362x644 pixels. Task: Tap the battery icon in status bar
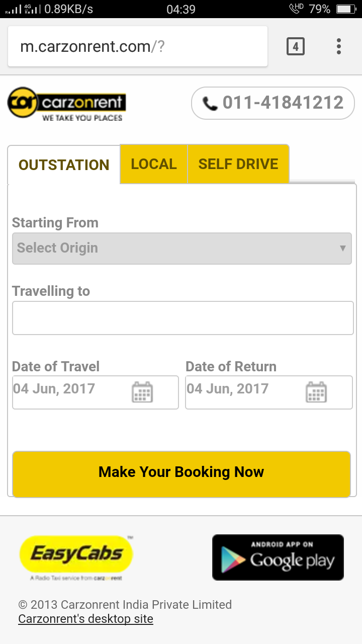click(345, 9)
